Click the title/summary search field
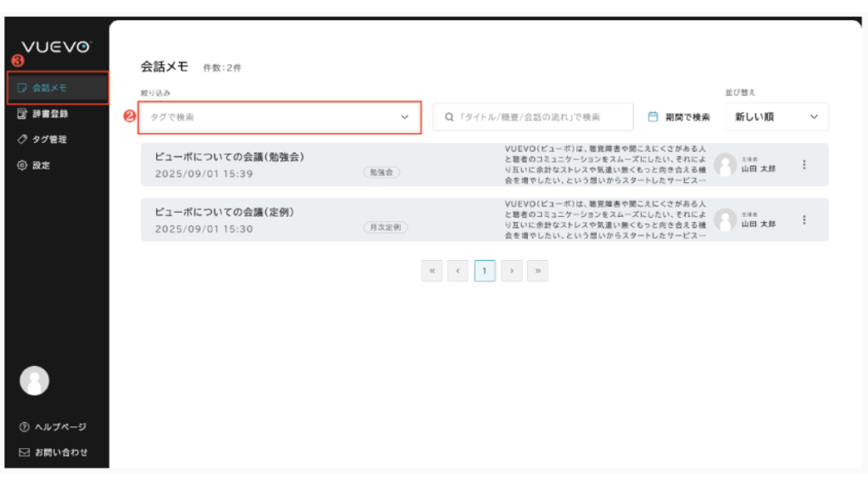The width and height of the screenshot is (868, 488). pos(533,117)
